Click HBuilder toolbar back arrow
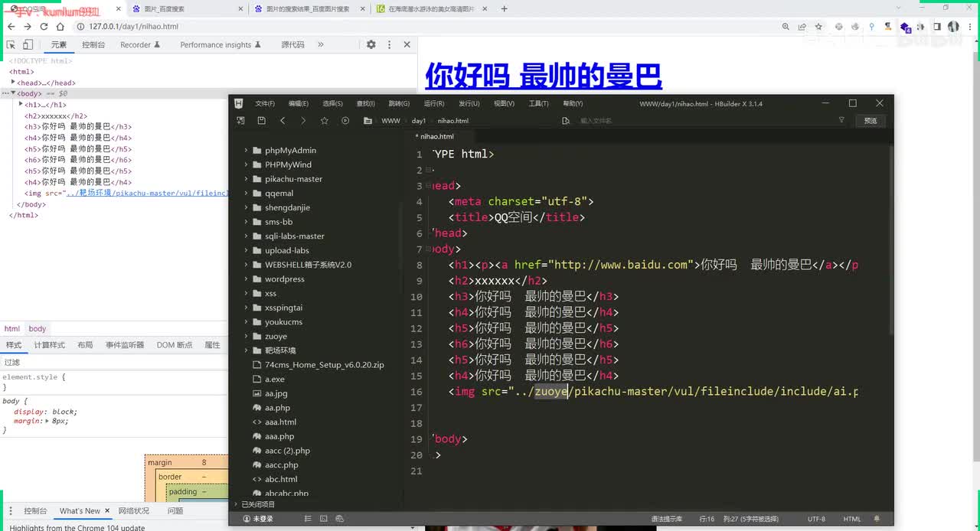The height and width of the screenshot is (531, 980). pyautogui.click(x=283, y=121)
